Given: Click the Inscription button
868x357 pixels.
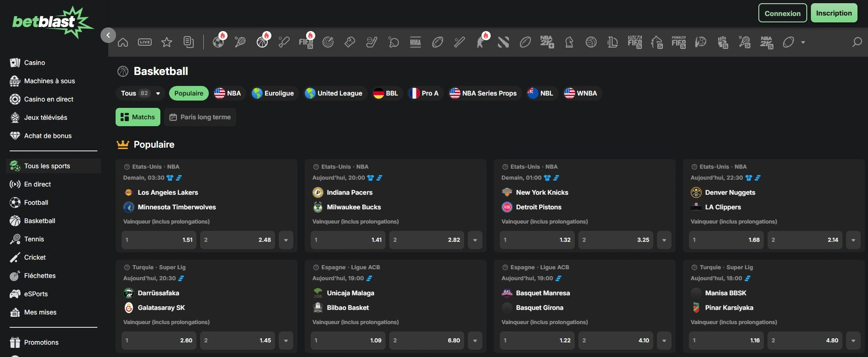Looking at the screenshot, I should pos(834,13).
